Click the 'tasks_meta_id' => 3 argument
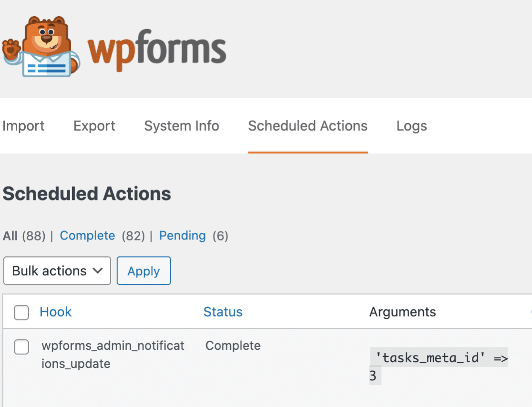Viewport: 532px width, 407px height. 439,366
